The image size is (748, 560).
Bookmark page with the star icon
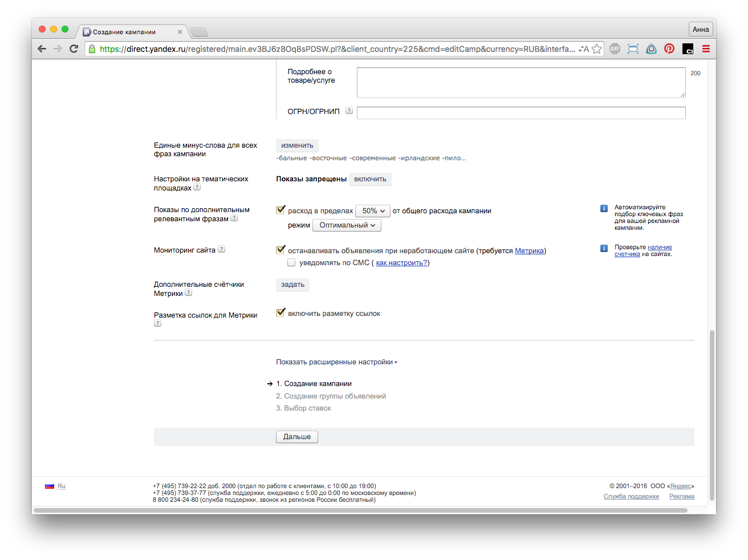tap(596, 49)
